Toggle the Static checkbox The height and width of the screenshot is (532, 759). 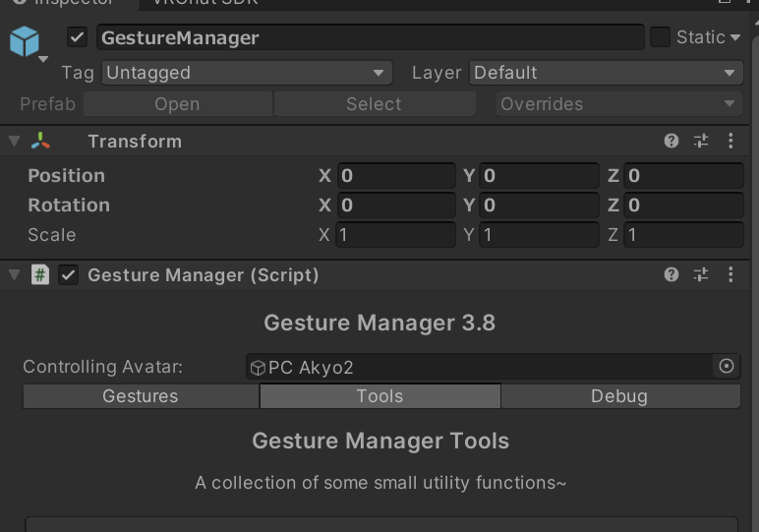tap(660, 36)
